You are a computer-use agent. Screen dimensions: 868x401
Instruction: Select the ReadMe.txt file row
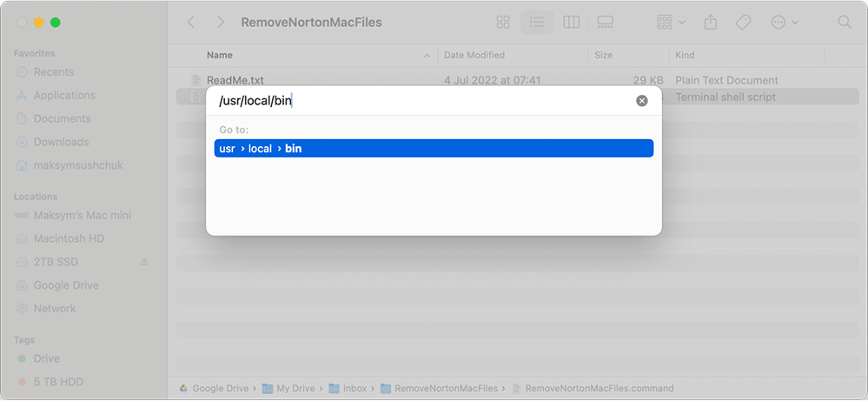518,80
